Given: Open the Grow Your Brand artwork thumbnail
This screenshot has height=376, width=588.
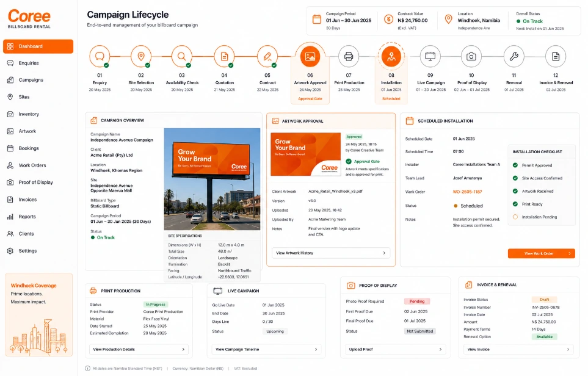Looking at the screenshot, I should coord(306,154).
